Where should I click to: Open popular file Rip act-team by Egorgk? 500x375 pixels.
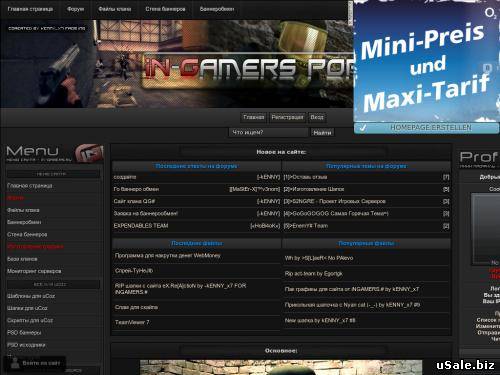click(x=313, y=274)
